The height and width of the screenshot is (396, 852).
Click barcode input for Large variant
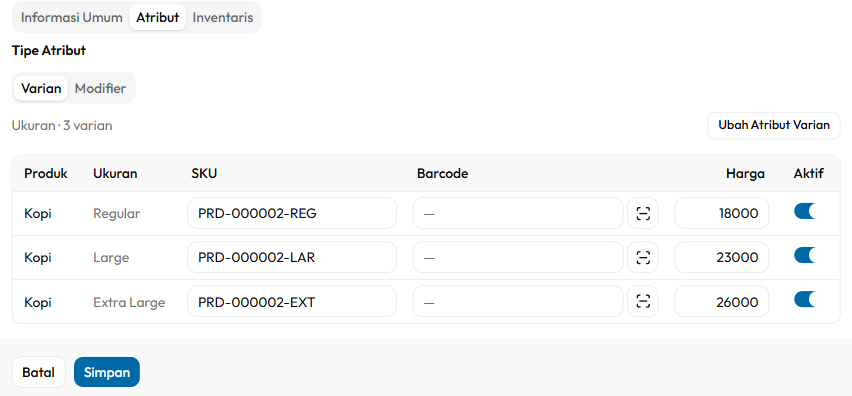[518, 257]
